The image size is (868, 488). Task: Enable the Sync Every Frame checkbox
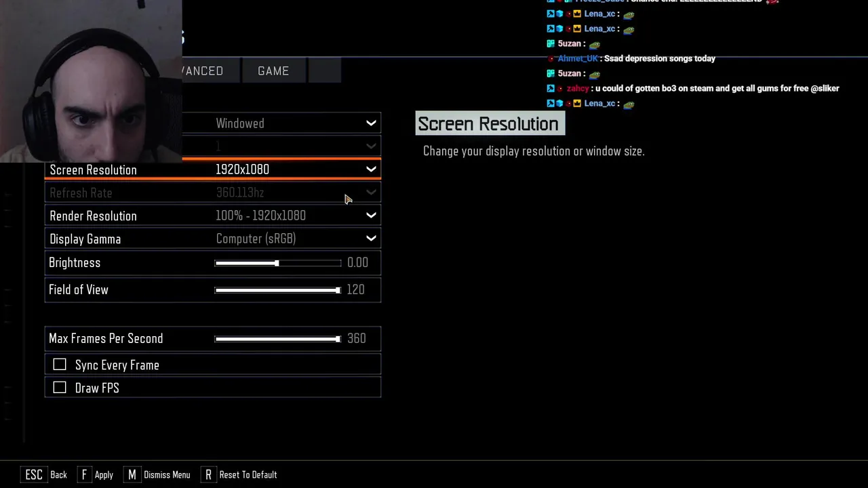[x=60, y=365]
